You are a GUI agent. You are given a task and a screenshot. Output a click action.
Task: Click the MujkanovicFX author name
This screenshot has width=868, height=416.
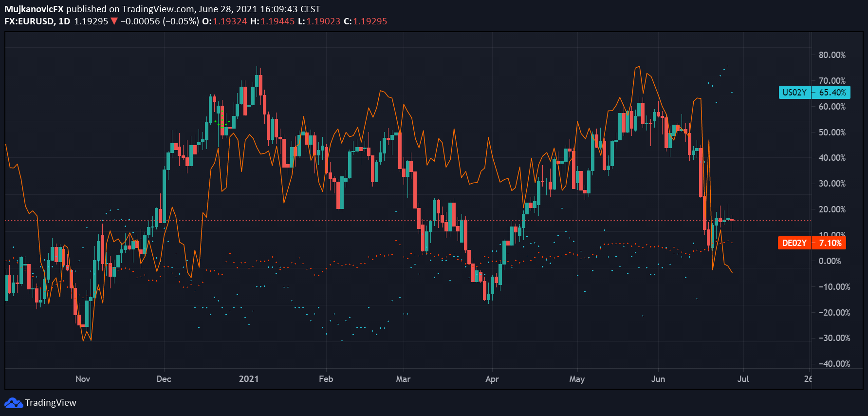[34, 9]
